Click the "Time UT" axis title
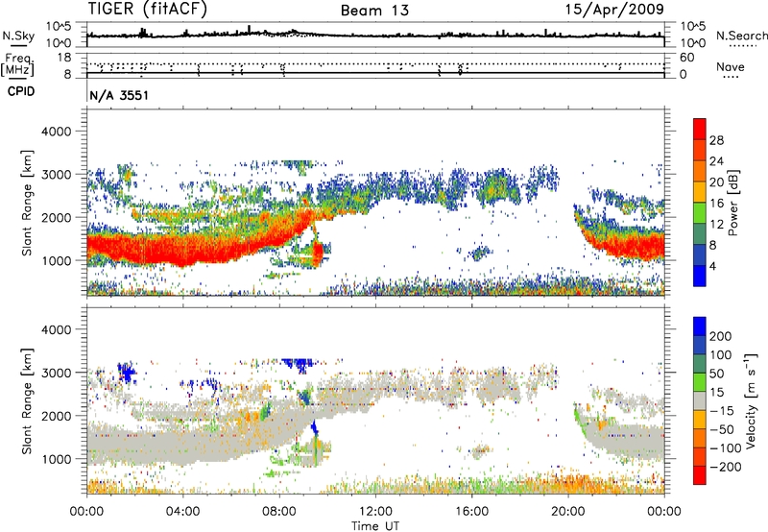This screenshot has width=768, height=532. (375, 526)
